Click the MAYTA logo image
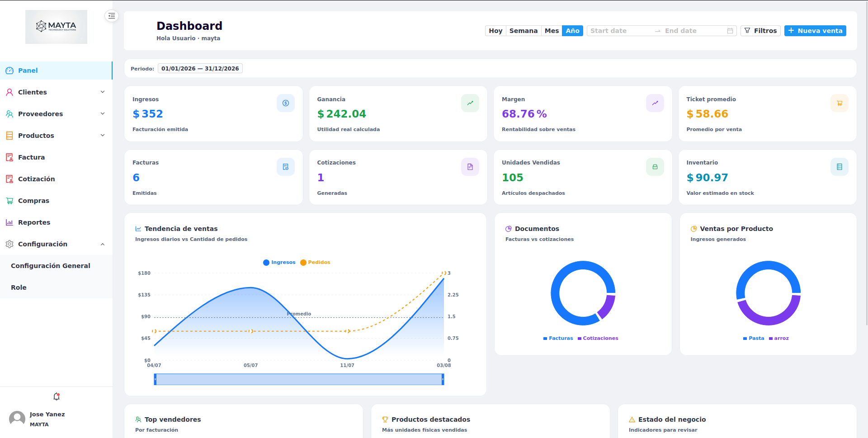The image size is (868, 438). [x=56, y=27]
